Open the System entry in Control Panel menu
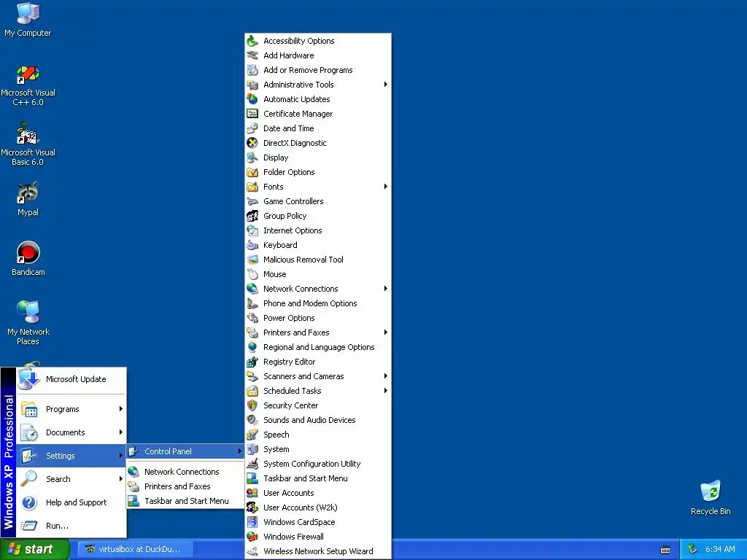Screen dimensions: 747x560 tap(318, 449)
